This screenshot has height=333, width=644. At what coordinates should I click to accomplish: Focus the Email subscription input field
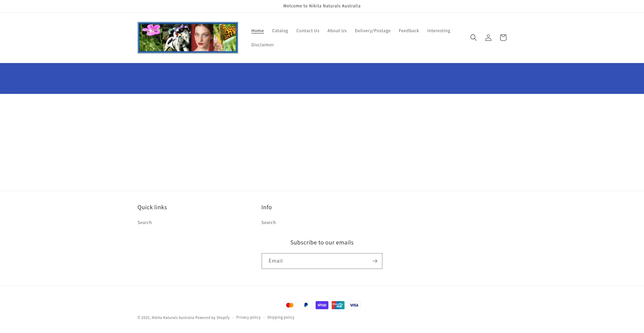coord(315,261)
